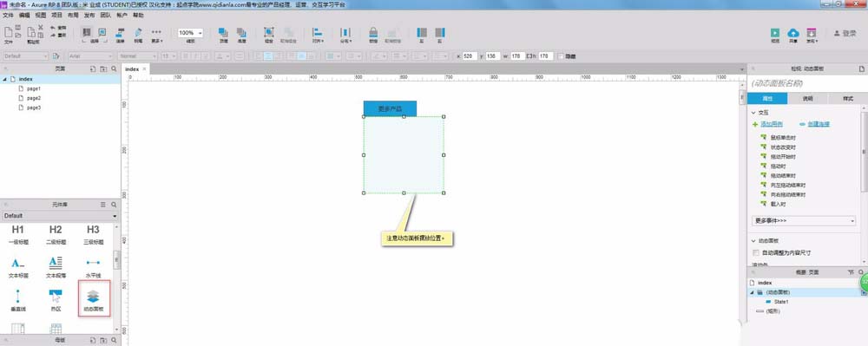Click the Cut scissors icon
This screenshot has width=868, height=346.
pos(41,27)
